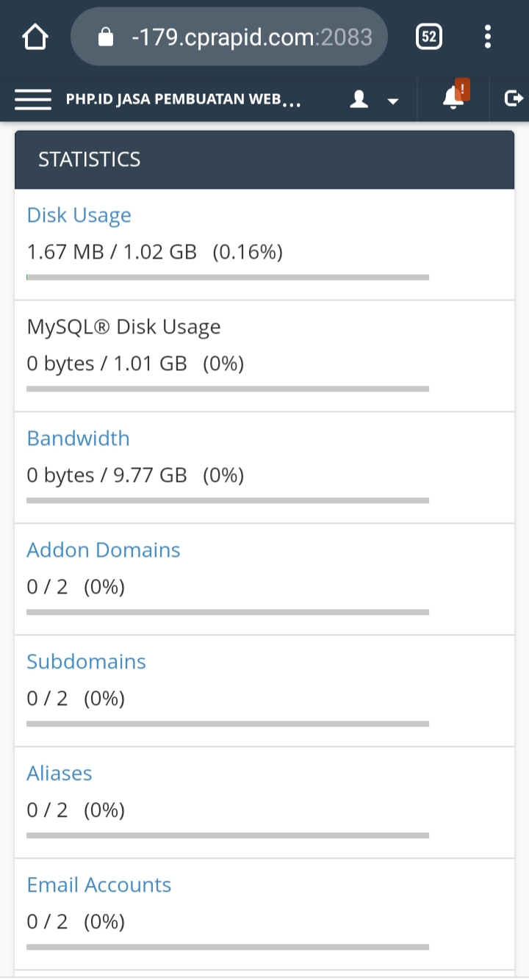The image size is (529, 980).
Task: Open the Aliases link
Action: tap(60, 774)
